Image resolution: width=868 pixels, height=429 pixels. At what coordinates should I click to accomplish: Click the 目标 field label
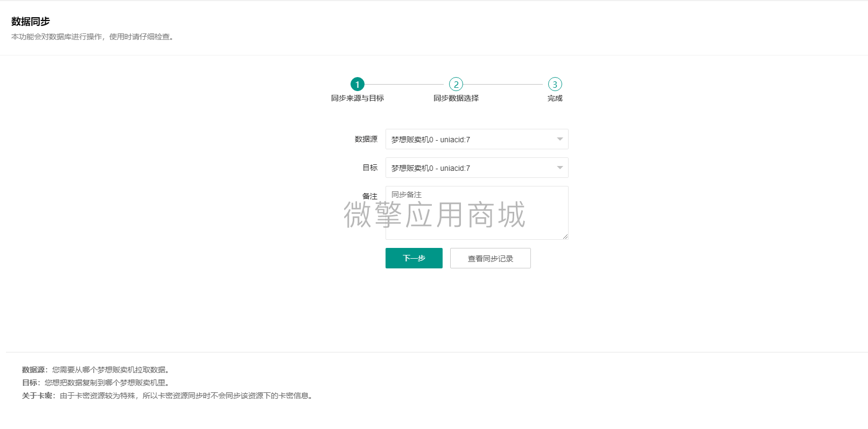click(x=370, y=168)
